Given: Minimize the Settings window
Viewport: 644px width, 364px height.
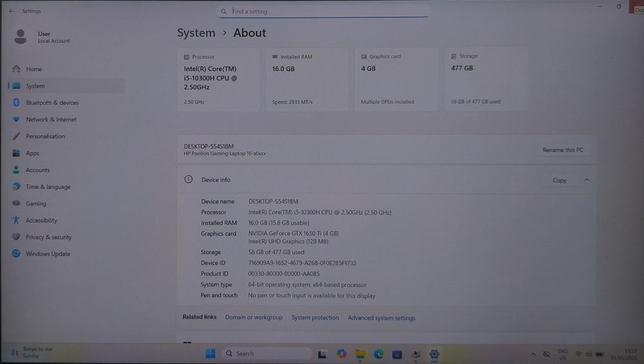Looking at the screenshot, I should pyautogui.click(x=600, y=6).
